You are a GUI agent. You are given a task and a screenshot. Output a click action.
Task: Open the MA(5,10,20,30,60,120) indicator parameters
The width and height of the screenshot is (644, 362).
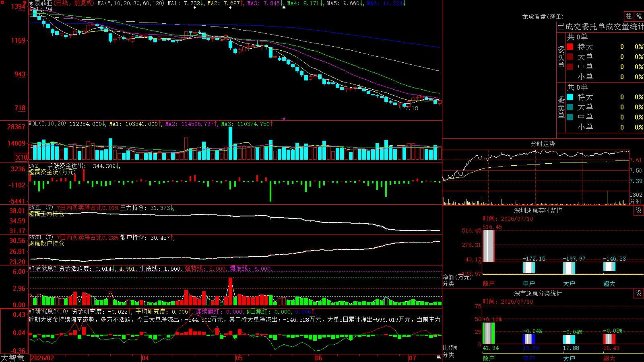tap(131, 3)
